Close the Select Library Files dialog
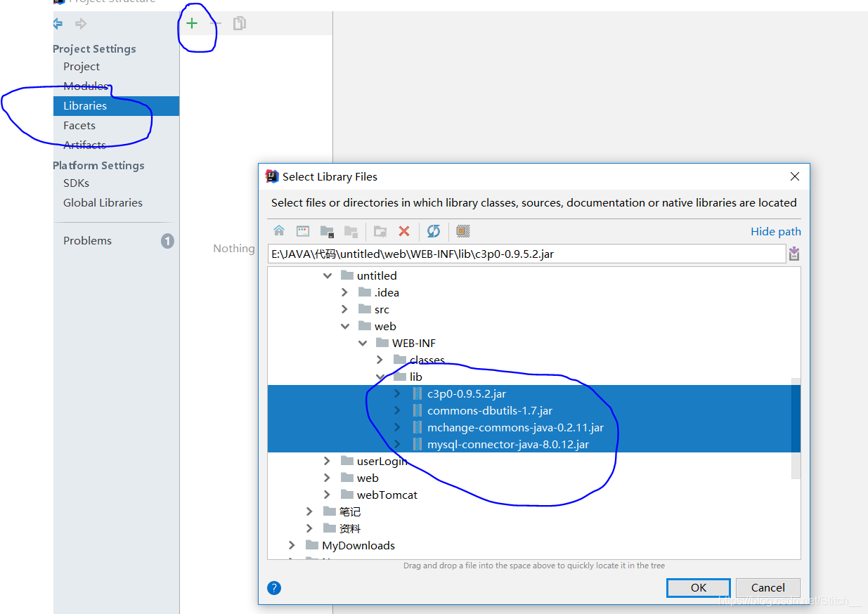Viewport: 868px width, 614px height. pyautogui.click(x=795, y=176)
